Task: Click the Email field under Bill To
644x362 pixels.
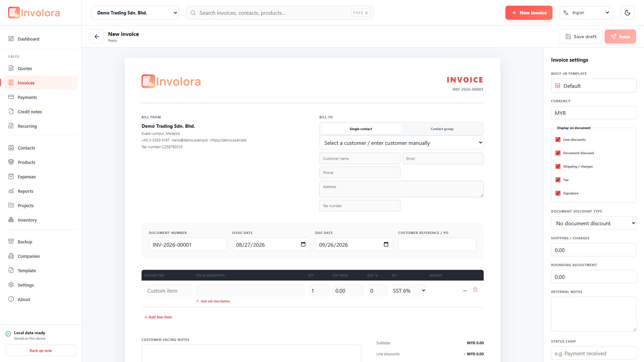Action: tap(443, 159)
